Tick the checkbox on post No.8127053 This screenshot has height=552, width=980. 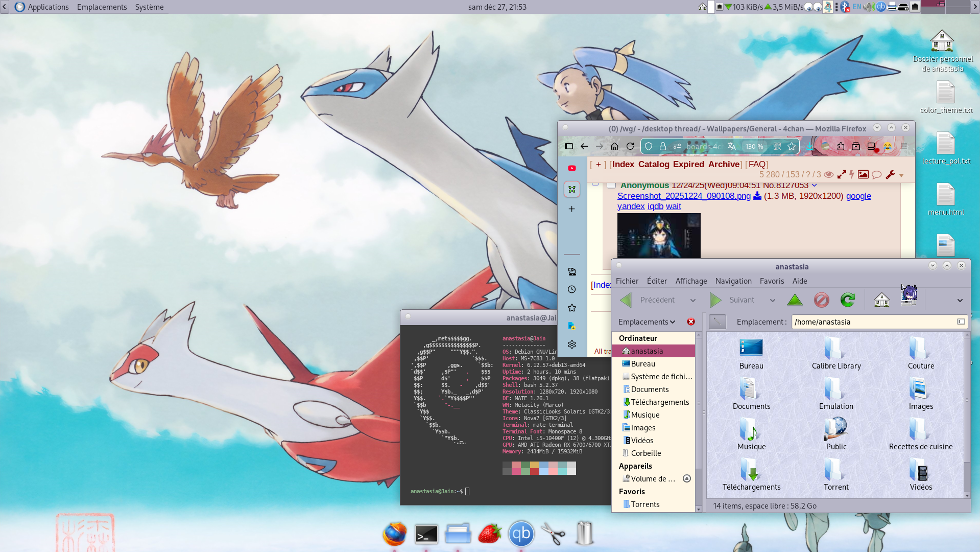click(x=611, y=185)
